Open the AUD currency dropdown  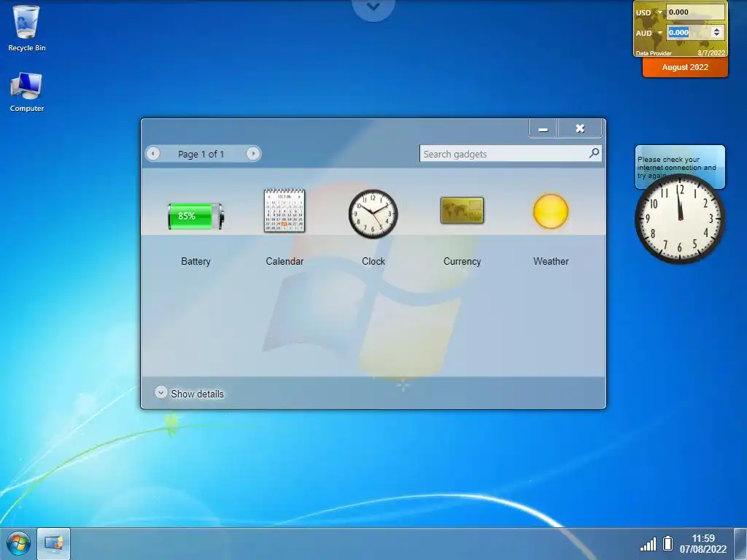pyautogui.click(x=659, y=33)
